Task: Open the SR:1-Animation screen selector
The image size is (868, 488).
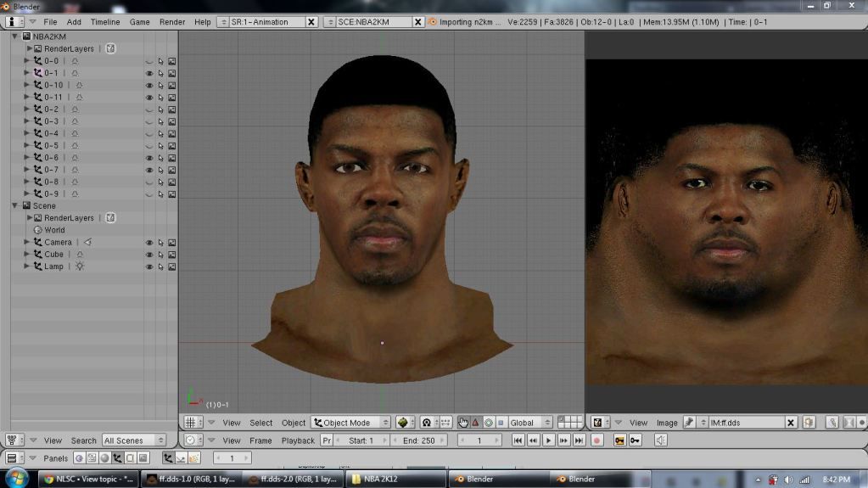Action: [223, 22]
